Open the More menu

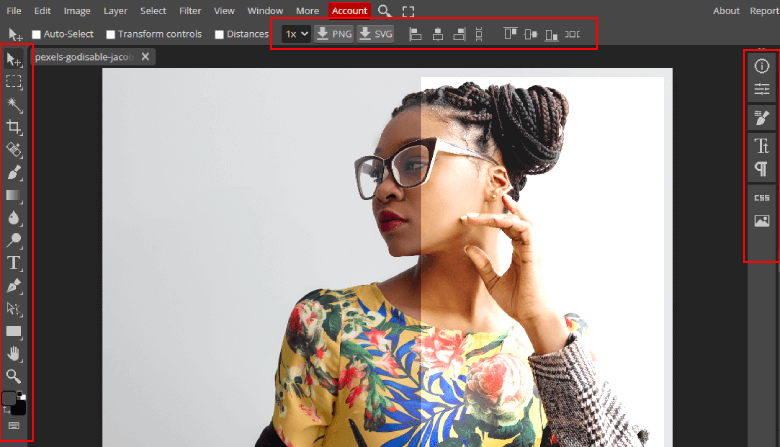pyautogui.click(x=307, y=11)
